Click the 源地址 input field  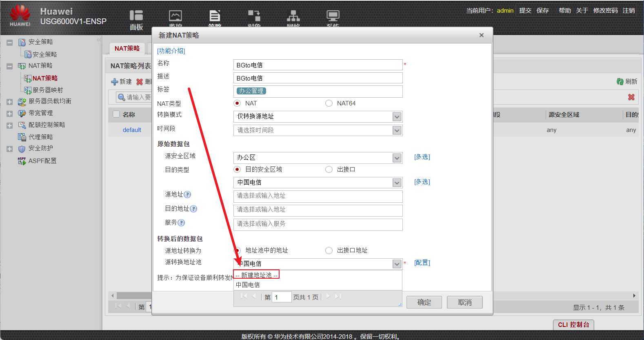click(318, 196)
